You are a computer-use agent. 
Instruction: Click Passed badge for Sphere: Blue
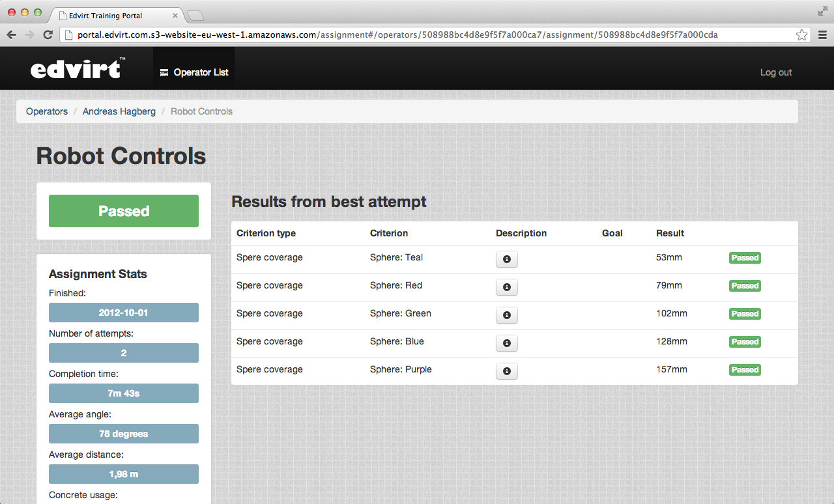click(x=745, y=342)
